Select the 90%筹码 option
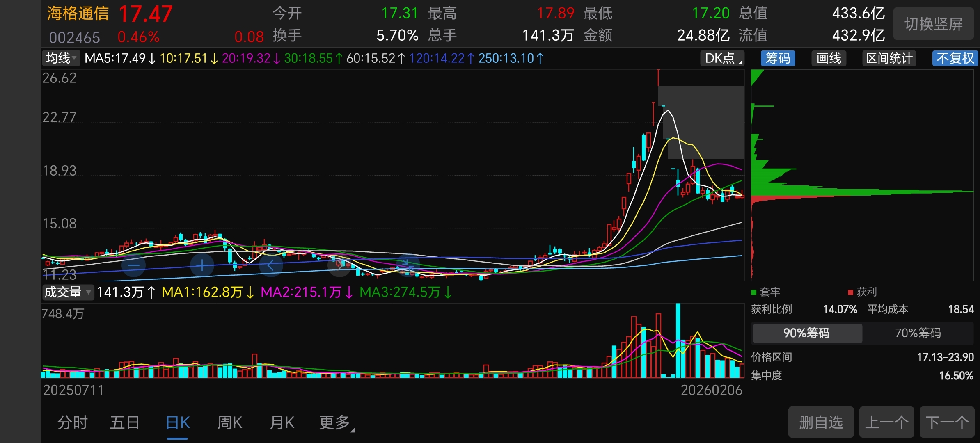The height and width of the screenshot is (443, 980). click(806, 333)
